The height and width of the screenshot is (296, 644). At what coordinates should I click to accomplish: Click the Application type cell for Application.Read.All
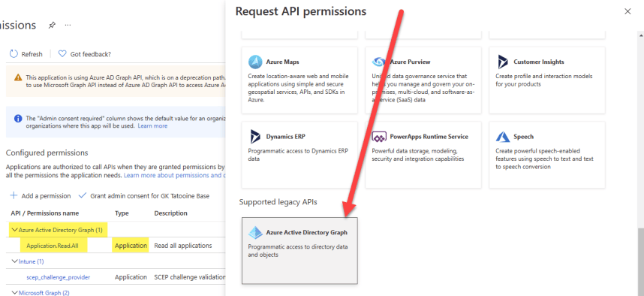coord(131,246)
